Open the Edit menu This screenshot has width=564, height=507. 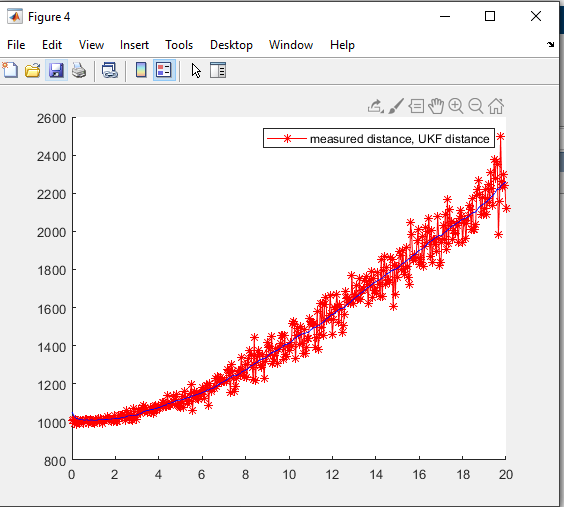coord(52,45)
